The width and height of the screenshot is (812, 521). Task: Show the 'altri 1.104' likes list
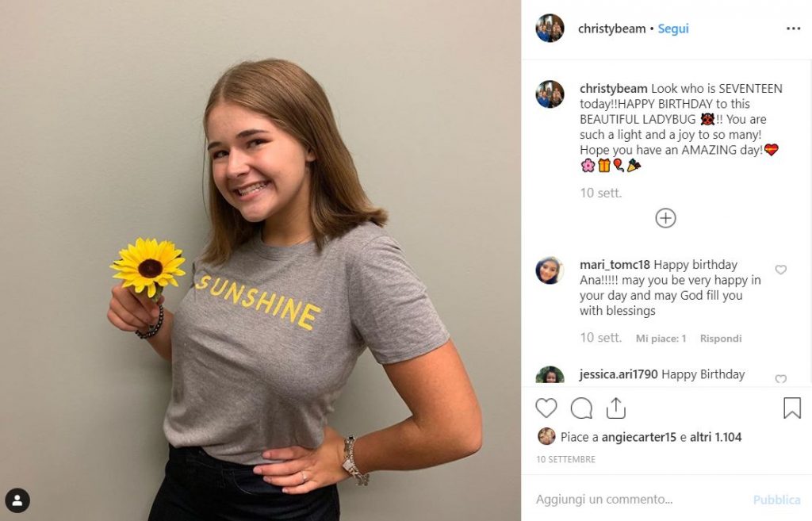(716, 437)
